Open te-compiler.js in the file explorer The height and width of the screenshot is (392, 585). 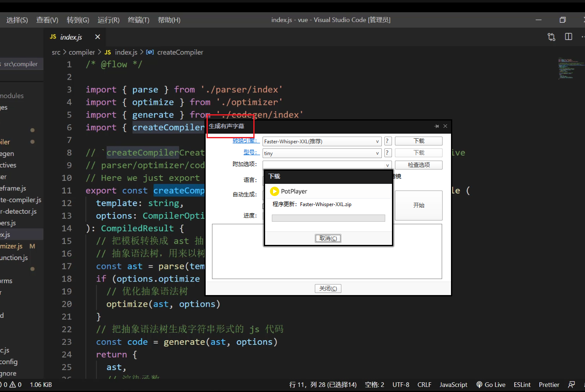tap(21, 200)
